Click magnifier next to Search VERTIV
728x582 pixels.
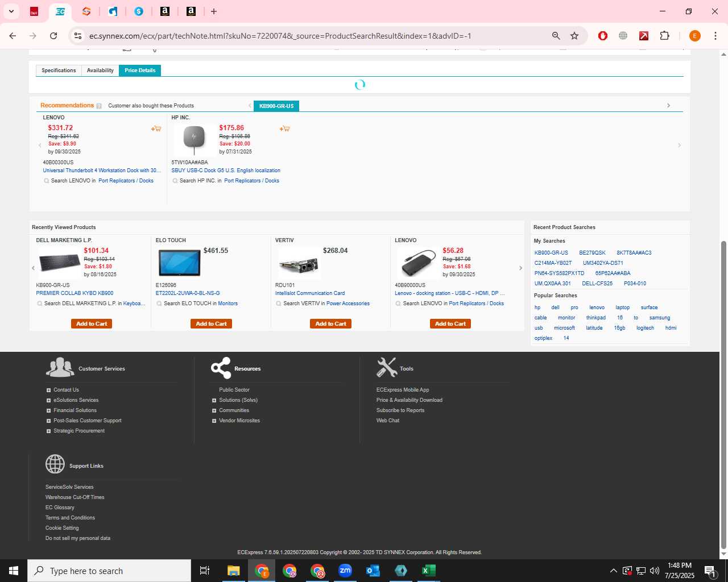279,304
